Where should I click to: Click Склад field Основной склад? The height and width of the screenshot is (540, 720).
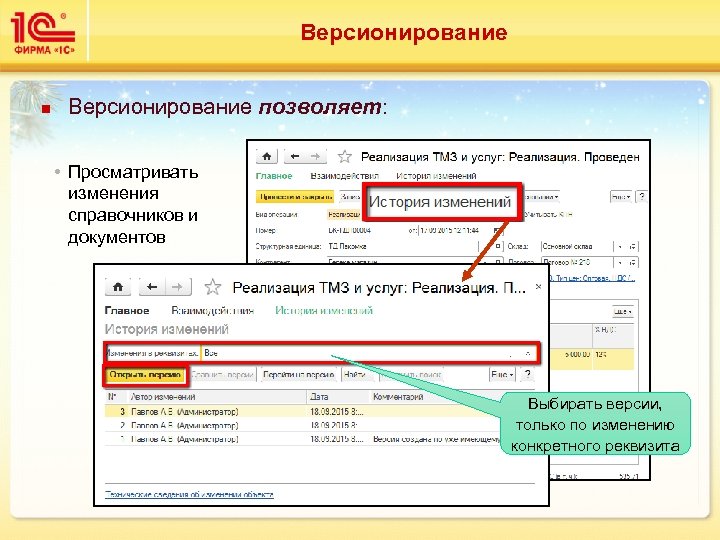[576, 247]
